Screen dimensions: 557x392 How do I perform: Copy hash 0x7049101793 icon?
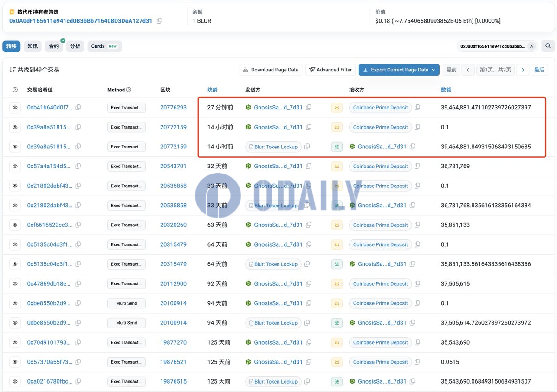tap(78, 342)
